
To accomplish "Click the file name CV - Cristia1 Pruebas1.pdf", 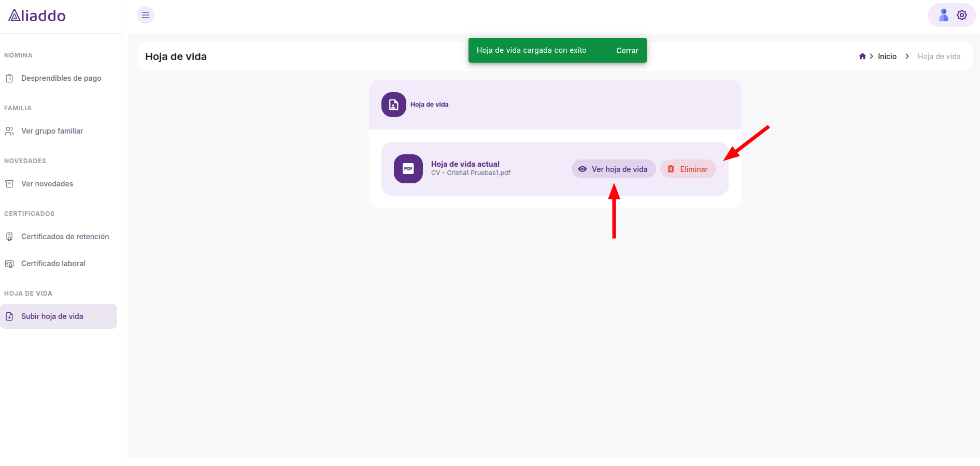I will [x=471, y=173].
